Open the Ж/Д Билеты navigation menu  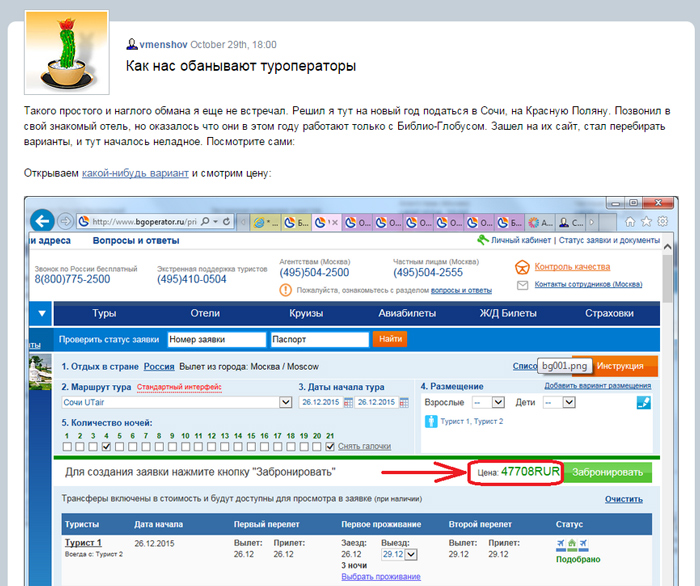(x=508, y=313)
